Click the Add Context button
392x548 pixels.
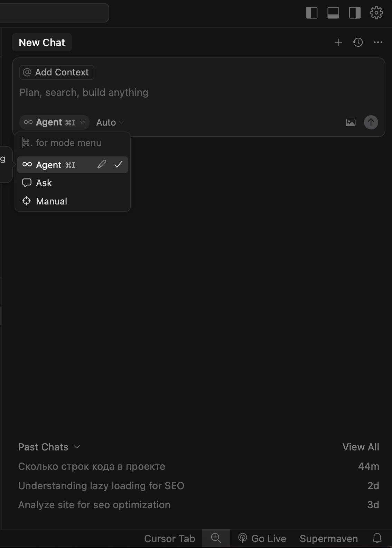(x=57, y=72)
